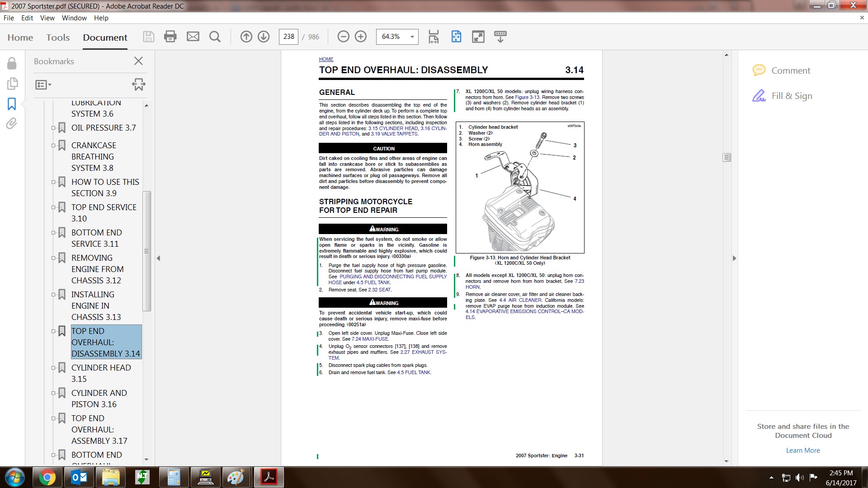Toggle the page thumbnails panel icon
Viewport: 868px width, 488px height.
pyautogui.click(x=12, y=84)
